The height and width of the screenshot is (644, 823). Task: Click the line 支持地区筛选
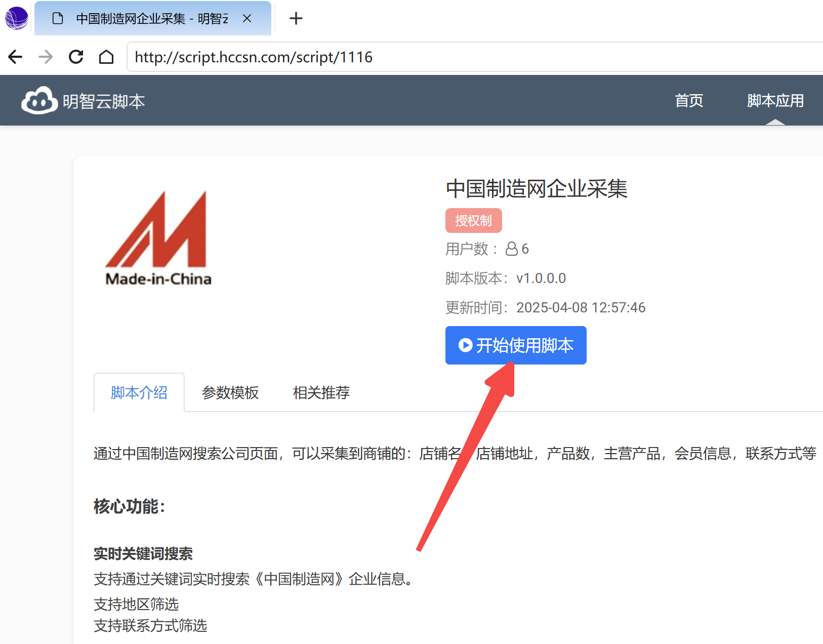[136, 604]
